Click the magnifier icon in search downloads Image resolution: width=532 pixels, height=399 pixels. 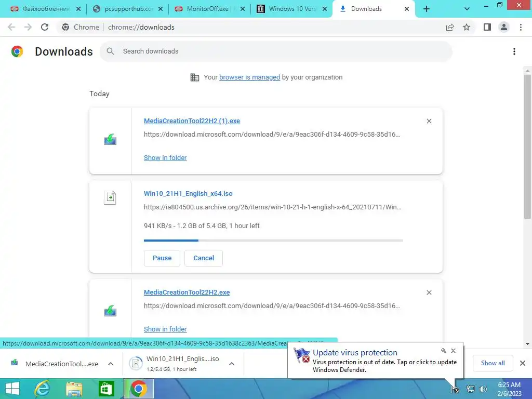pyautogui.click(x=110, y=51)
